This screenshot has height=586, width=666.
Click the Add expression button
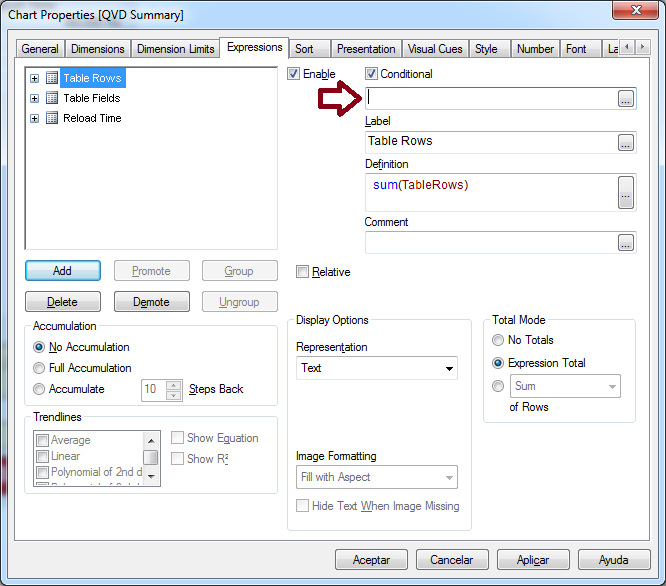click(x=63, y=271)
